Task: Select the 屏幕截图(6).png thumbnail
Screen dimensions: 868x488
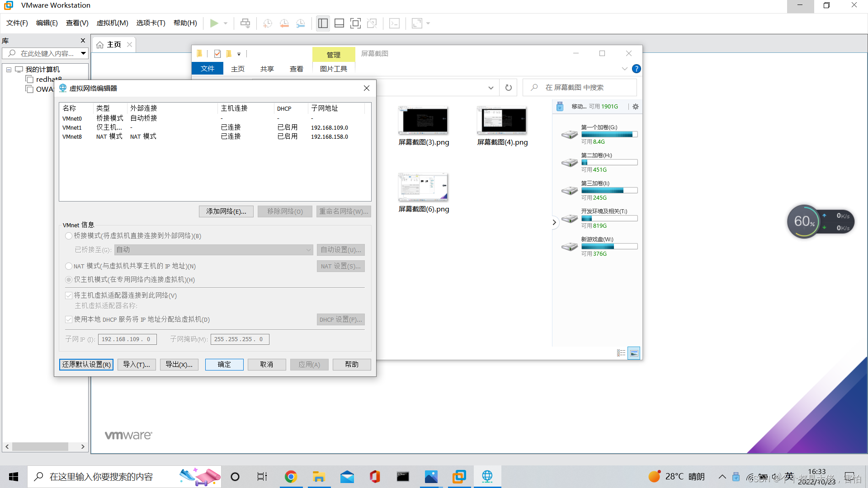Action: click(x=424, y=187)
